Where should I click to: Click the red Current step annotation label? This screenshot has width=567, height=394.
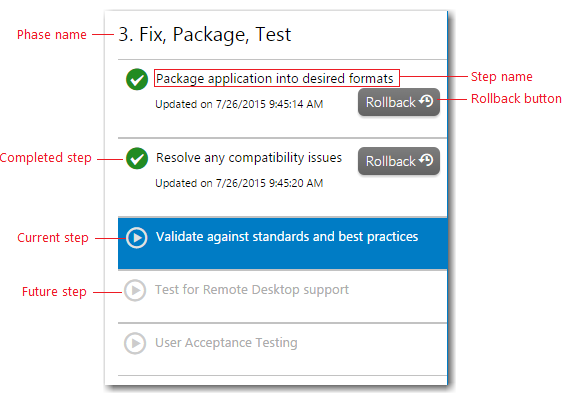(53, 238)
